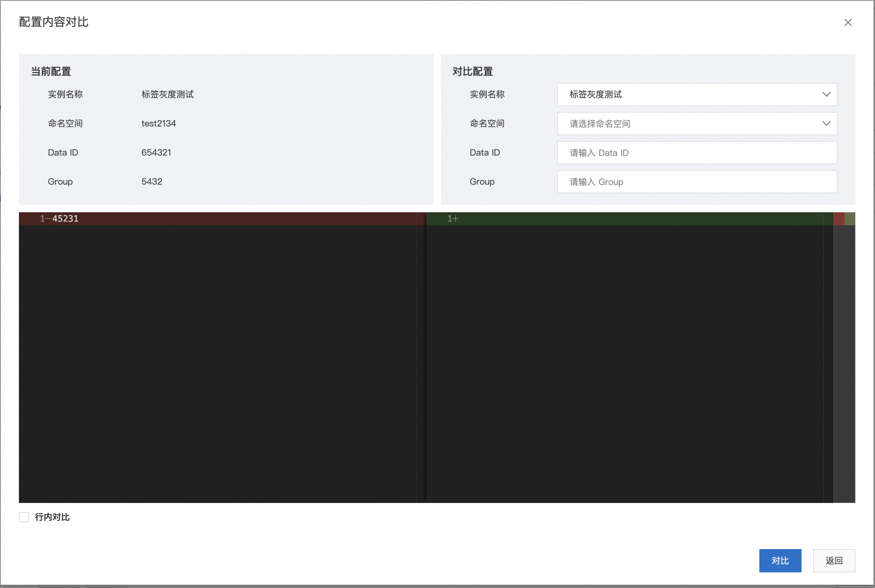
Task: Click the 当前配置 section heading
Action: coord(51,71)
